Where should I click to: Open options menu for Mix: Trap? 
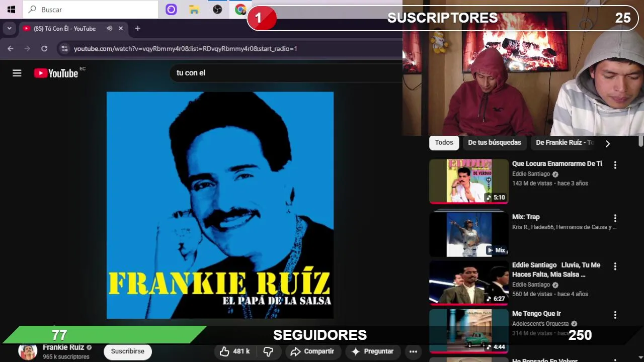point(615,218)
